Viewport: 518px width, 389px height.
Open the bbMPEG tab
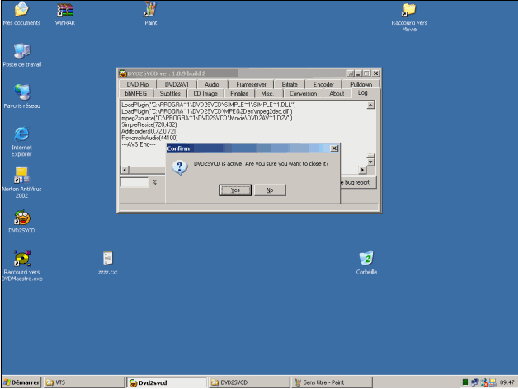point(136,94)
